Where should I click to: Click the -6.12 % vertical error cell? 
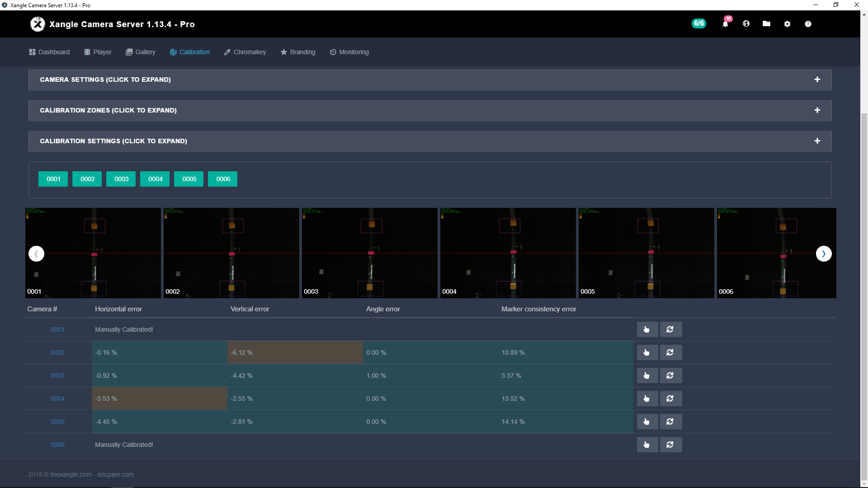295,352
